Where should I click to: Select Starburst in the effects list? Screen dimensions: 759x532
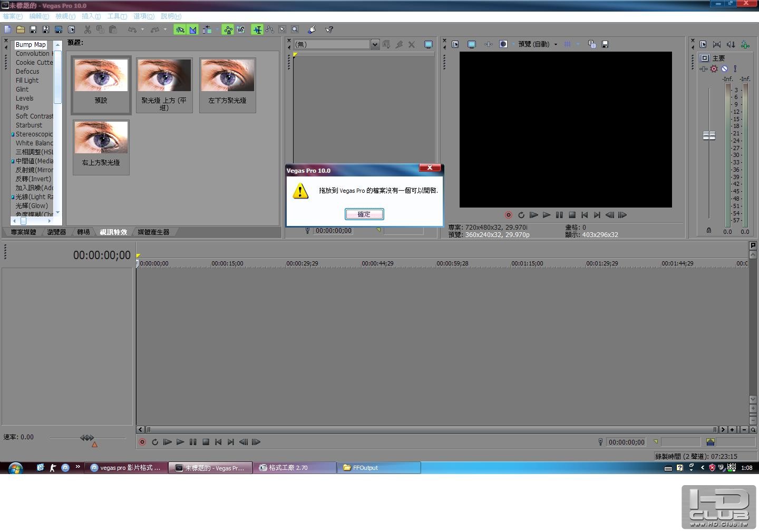click(29, 125)
